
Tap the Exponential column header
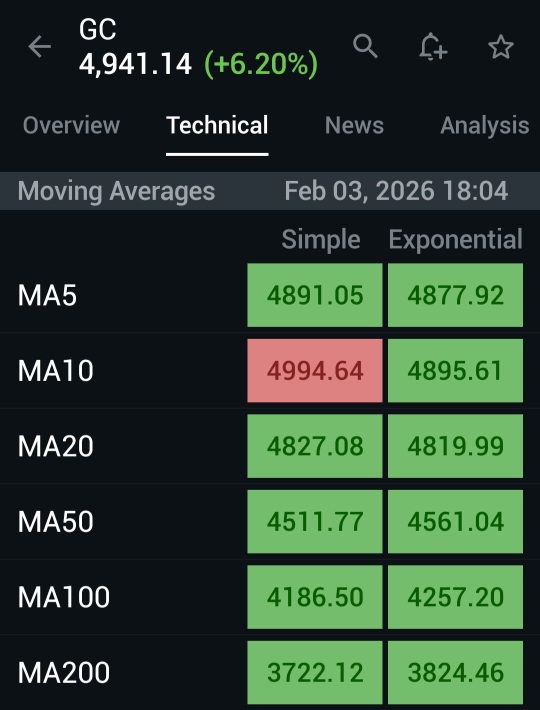tap(456, 239)
